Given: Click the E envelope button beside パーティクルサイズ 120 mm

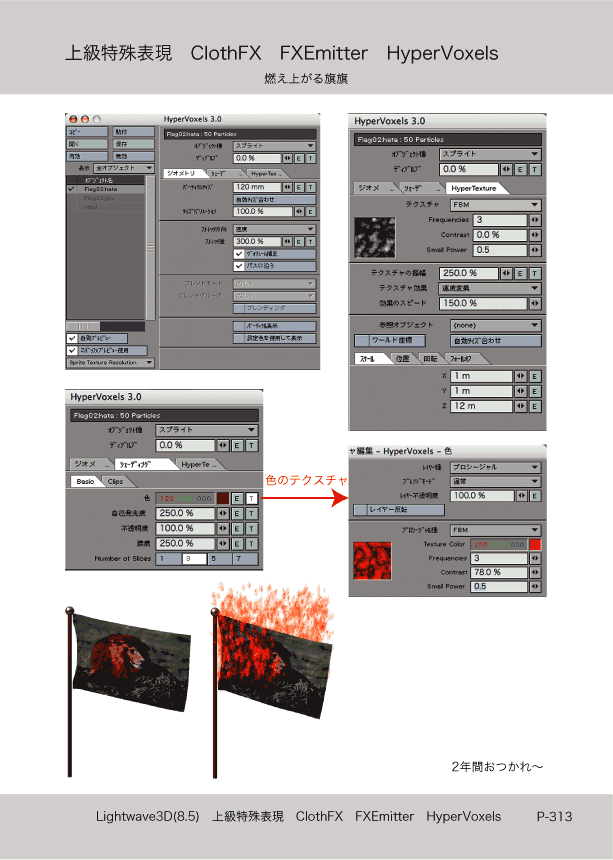Looking at the screenshot, I should [299, 187].
